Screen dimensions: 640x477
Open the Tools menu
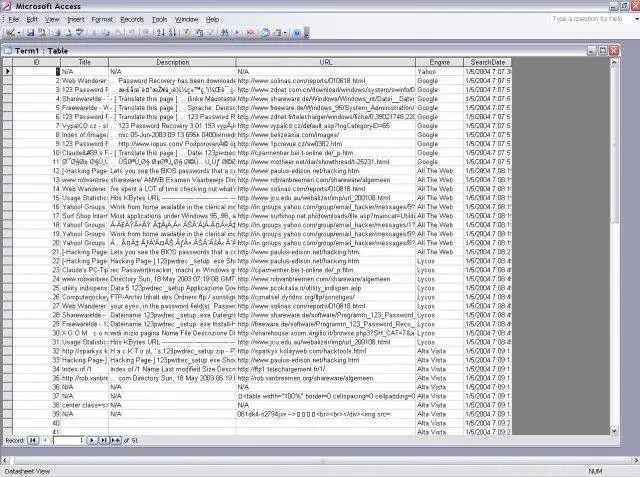[x=159, y=19]
